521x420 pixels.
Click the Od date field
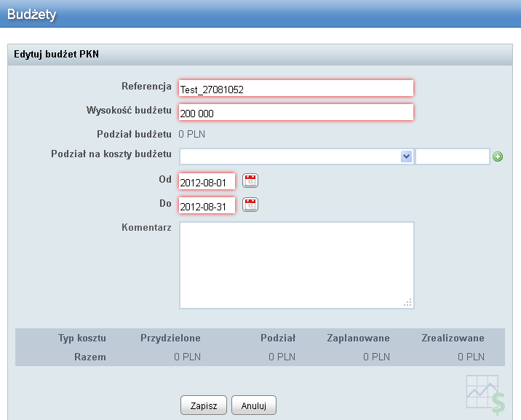tap(207, 181)
